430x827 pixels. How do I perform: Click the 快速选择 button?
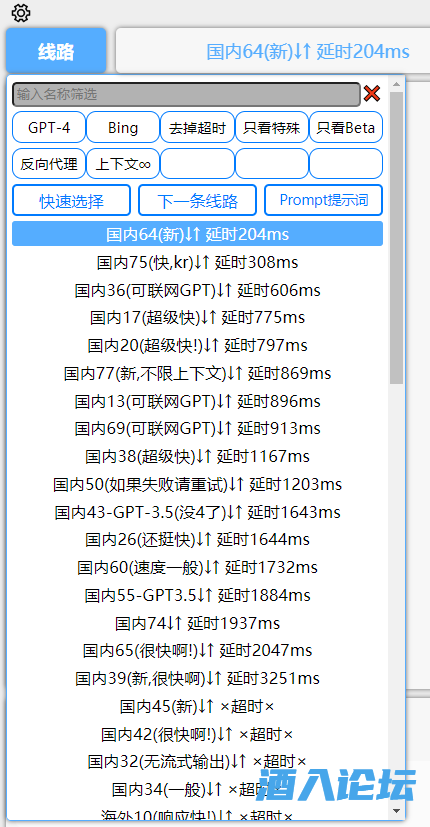tap(71, 200)
